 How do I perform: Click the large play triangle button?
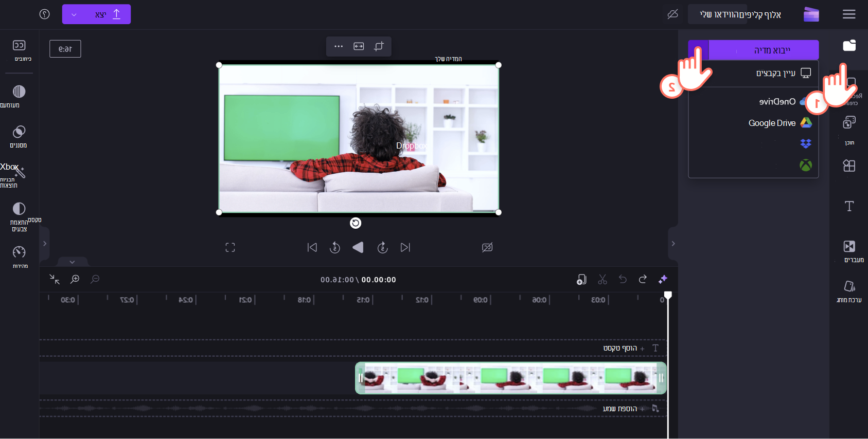pos(358,247)
